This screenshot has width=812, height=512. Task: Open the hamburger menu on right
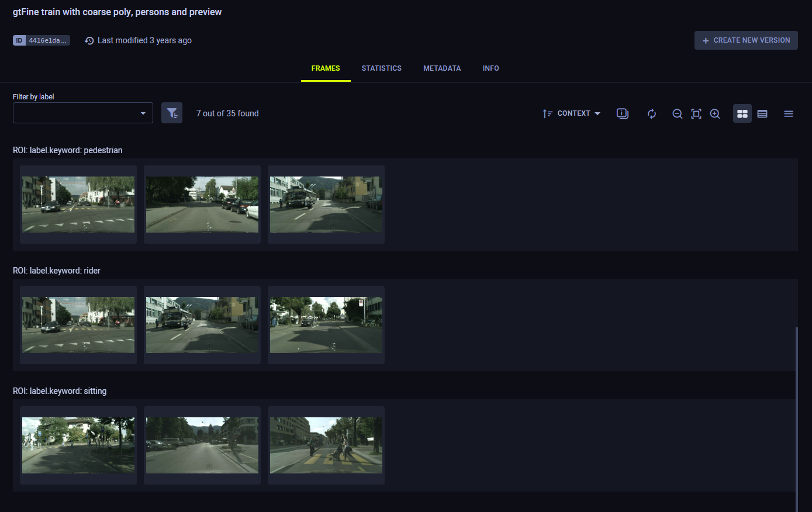point(789,113)
